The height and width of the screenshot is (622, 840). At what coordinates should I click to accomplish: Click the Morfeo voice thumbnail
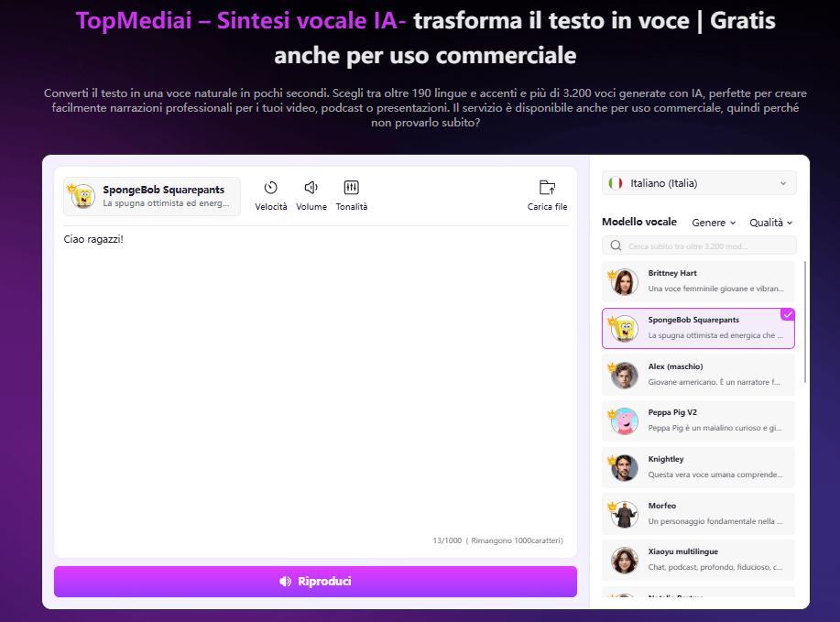tap(624, 513)
